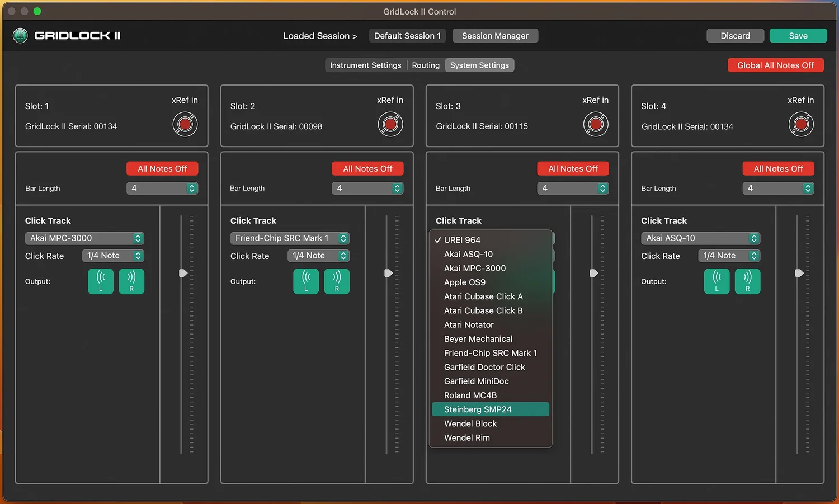
Task: Toggle the xRef in light for Slot 4
Action: point(801,124)
